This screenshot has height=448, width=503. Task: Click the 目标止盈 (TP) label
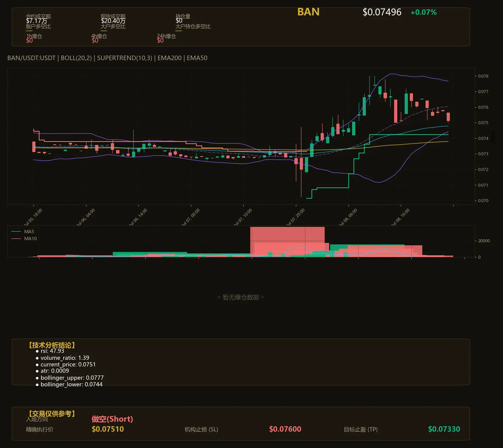(x=361, y=429)
